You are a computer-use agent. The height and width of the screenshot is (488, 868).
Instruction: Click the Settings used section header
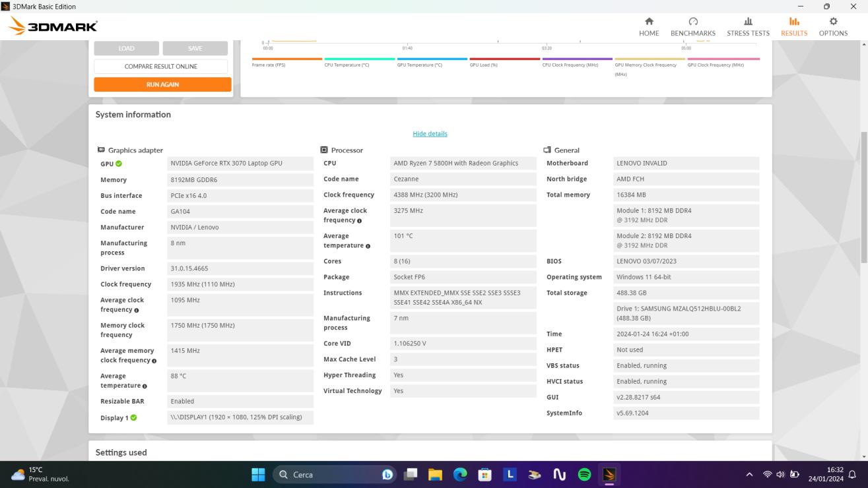click(x=121, y=452)
